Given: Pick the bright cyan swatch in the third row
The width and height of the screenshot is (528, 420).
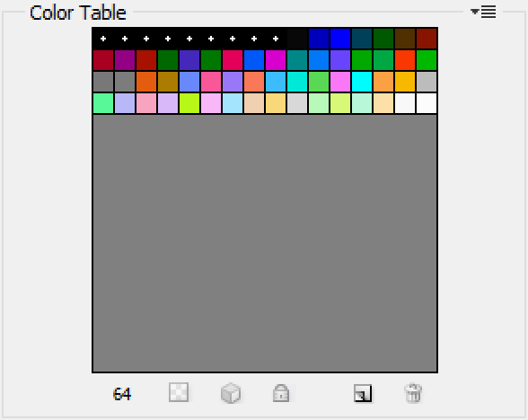Looking at the screenshot, I should 362,82.
